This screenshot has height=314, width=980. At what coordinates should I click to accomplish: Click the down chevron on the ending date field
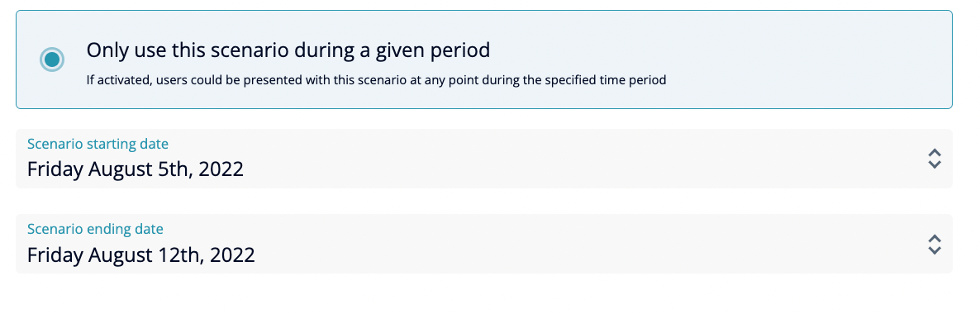(x=935, y=250)
